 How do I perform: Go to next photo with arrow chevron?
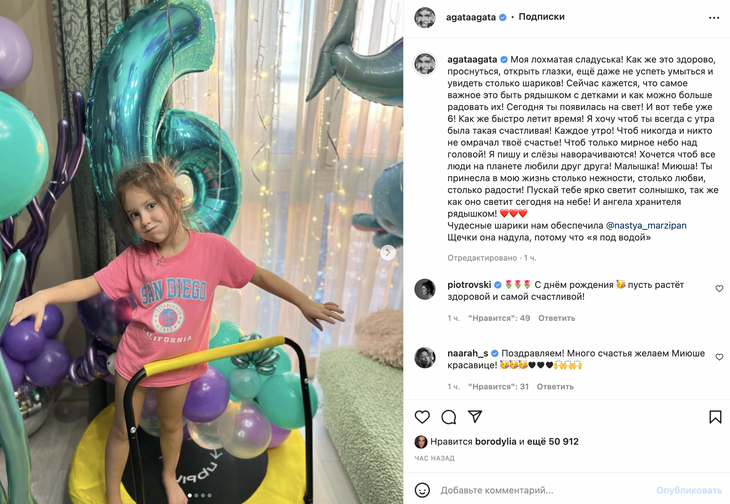[387, 253]
